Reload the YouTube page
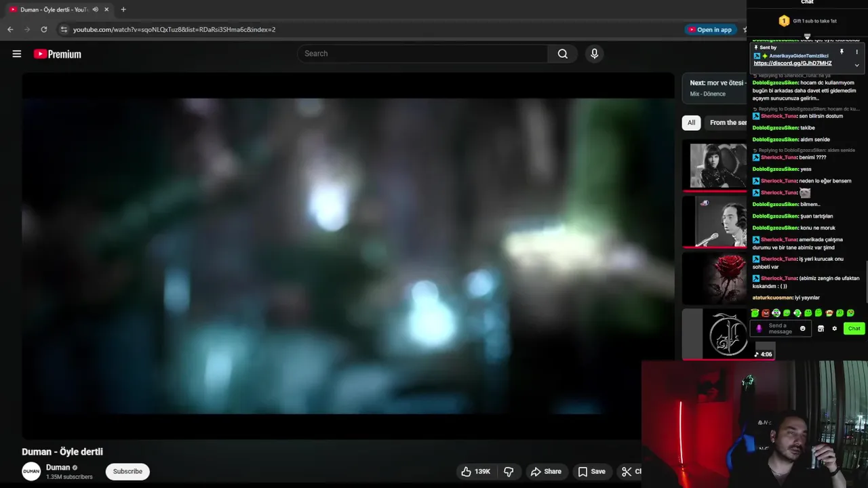Screen dimensions: 868x488 point(44,29)
